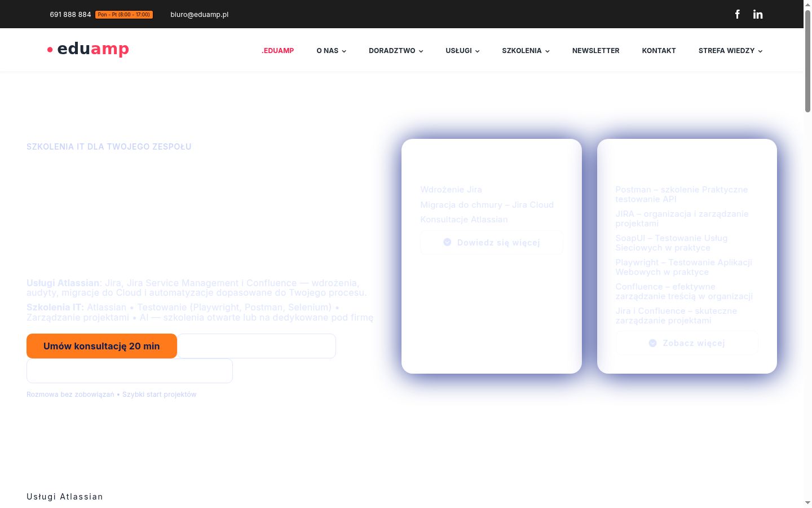Click the Zobacz więcej button
This screenshot has width=812, height=508.
pyautogui.click(x=687, y=343)
